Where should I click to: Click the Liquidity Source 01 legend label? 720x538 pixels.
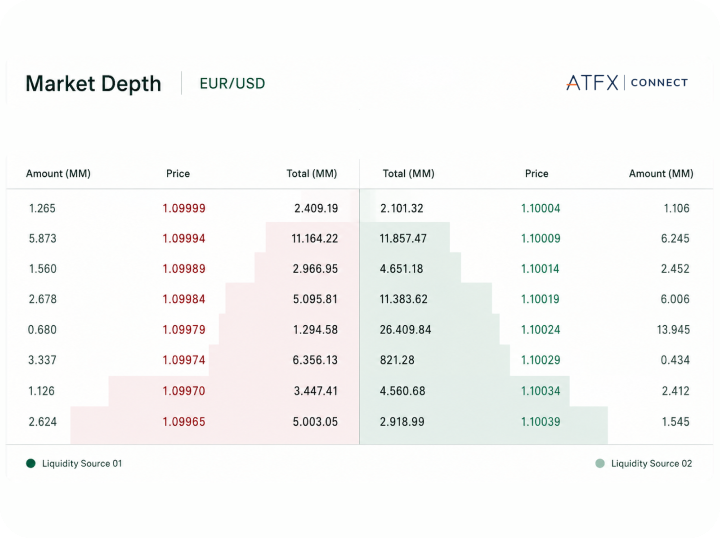click(x=82, y=464)
